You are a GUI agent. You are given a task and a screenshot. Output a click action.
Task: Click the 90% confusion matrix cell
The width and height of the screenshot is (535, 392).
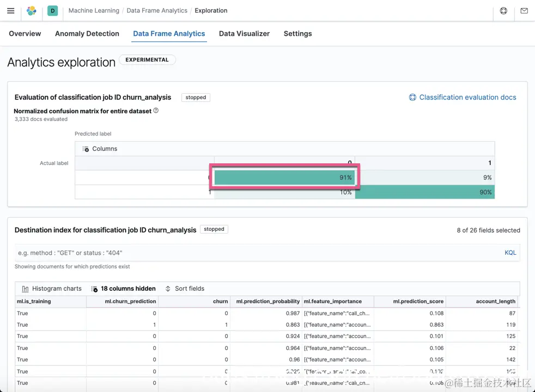tap(425, 192)
